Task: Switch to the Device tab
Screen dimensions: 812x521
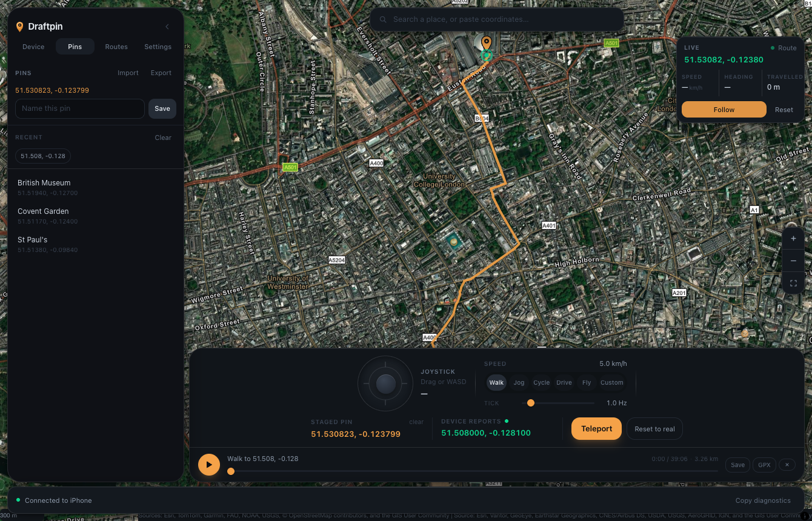Action: pyautogui.click(x=33, y=47)
